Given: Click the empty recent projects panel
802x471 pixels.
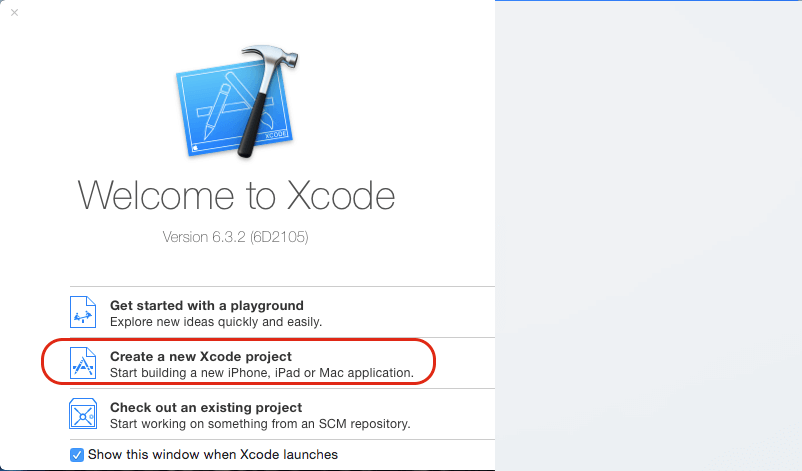Looking at the screenshot, I should pos(648,235).
